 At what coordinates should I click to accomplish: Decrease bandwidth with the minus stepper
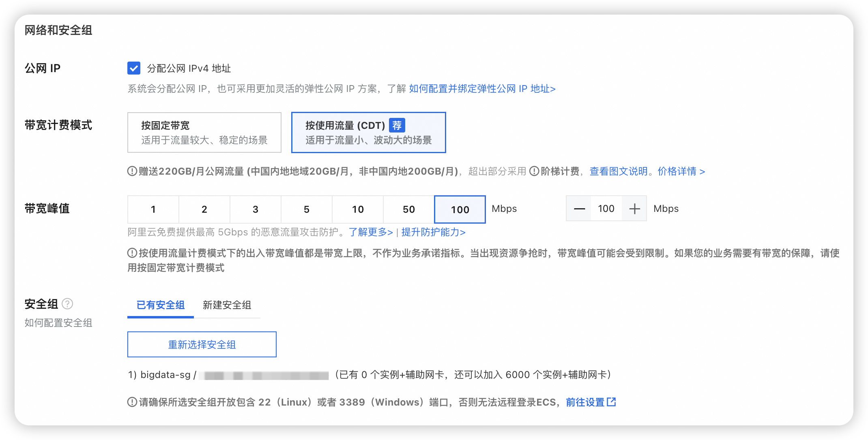[x=579, y=209]
